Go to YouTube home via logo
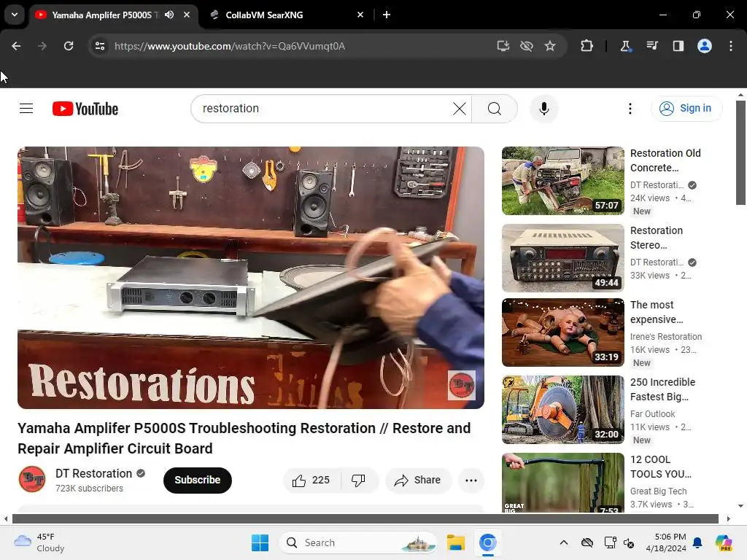 (x=85, y=109)
